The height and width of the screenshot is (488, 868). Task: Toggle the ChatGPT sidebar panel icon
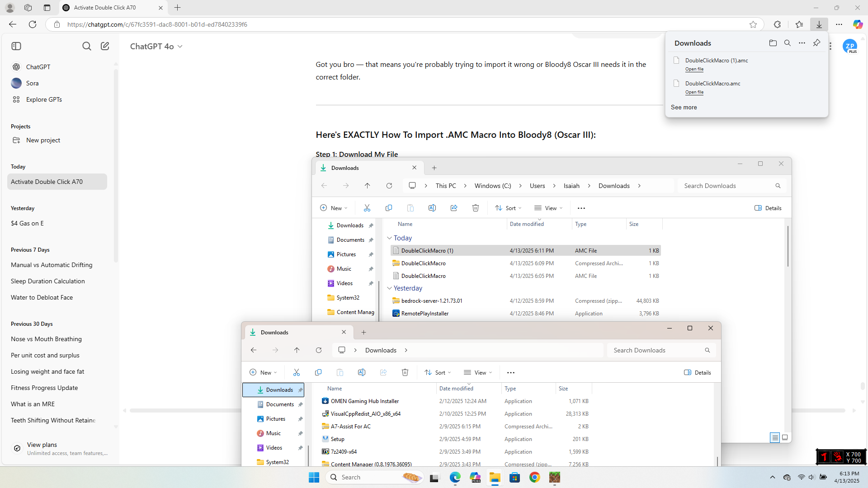click(x=16, y=46)
